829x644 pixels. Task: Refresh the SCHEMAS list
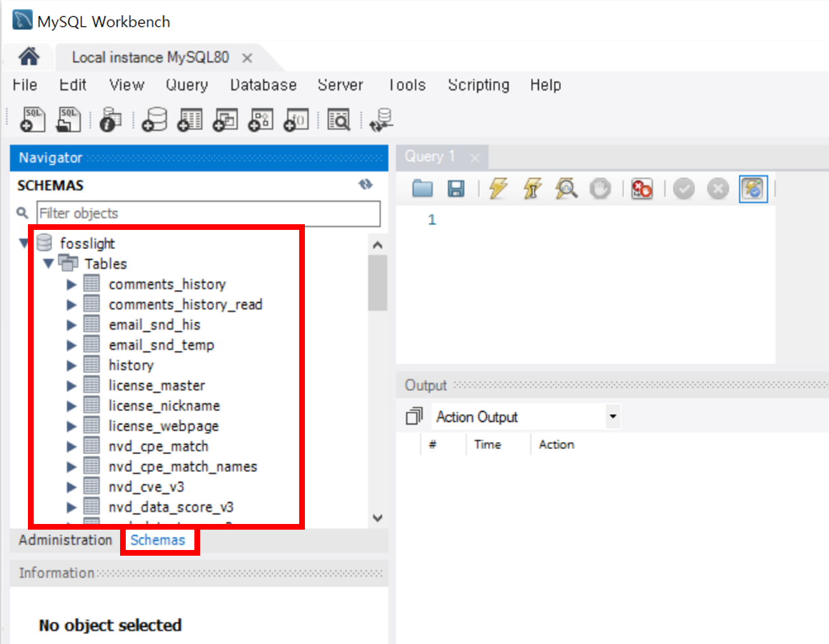(365, 184)
